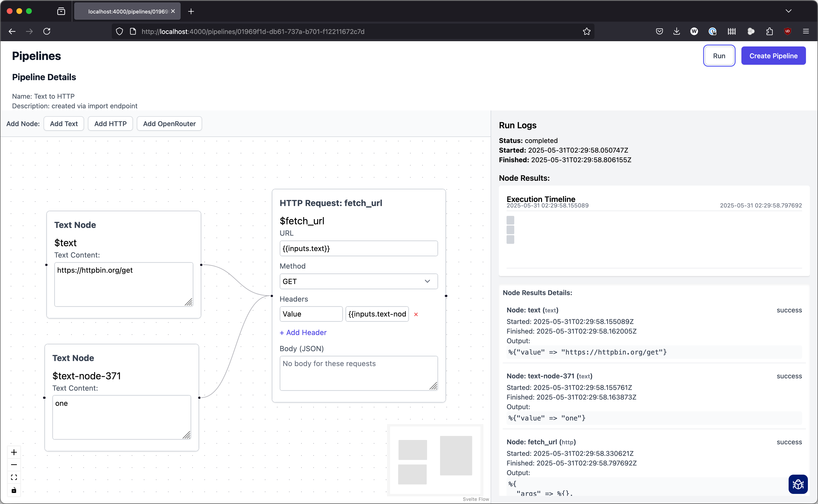This screenshot has height=504, width=818.
Task: Open the list all tabs chevron
Action: pyautogui.click(x=789, y=11)
